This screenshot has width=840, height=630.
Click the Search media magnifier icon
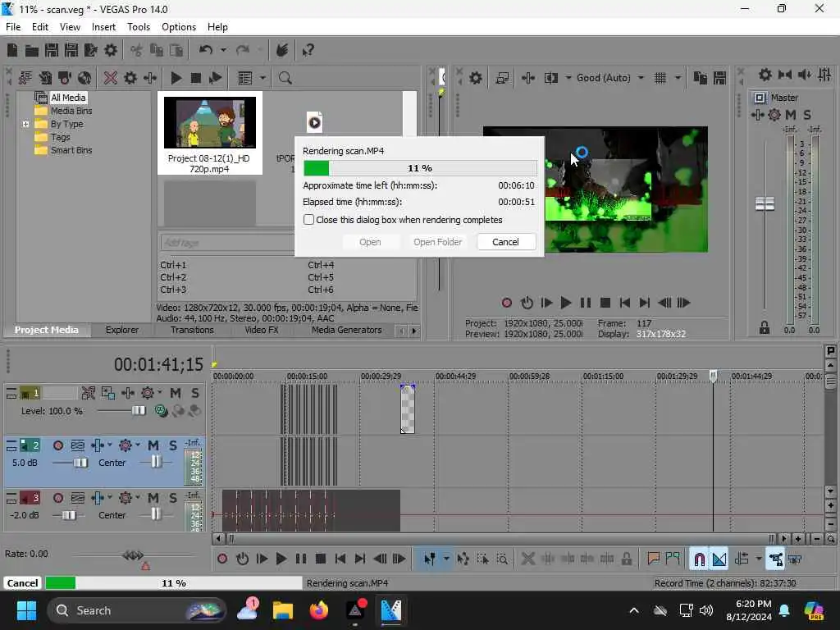(x=285, y=78)
